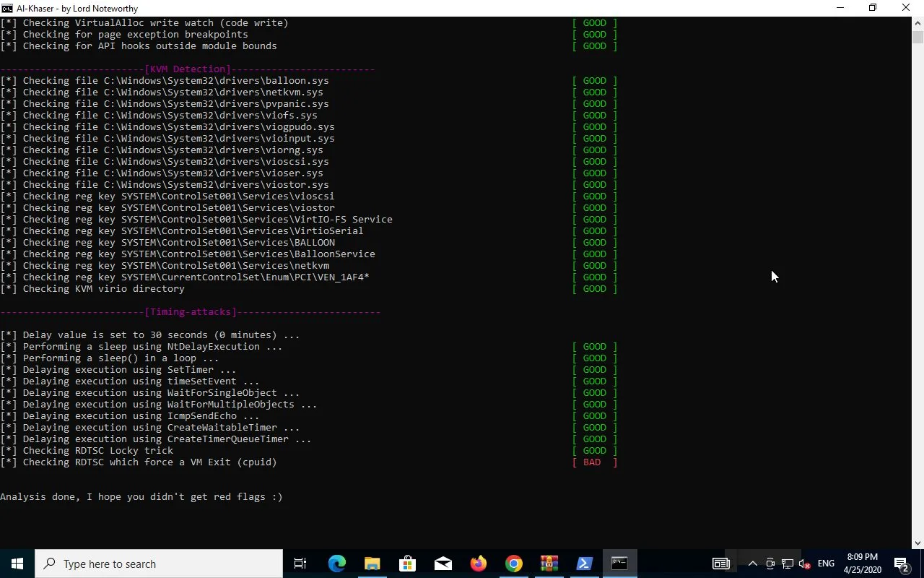Open the Mail app from taskbar
924x578 pixels.
[x=443, y=564]
